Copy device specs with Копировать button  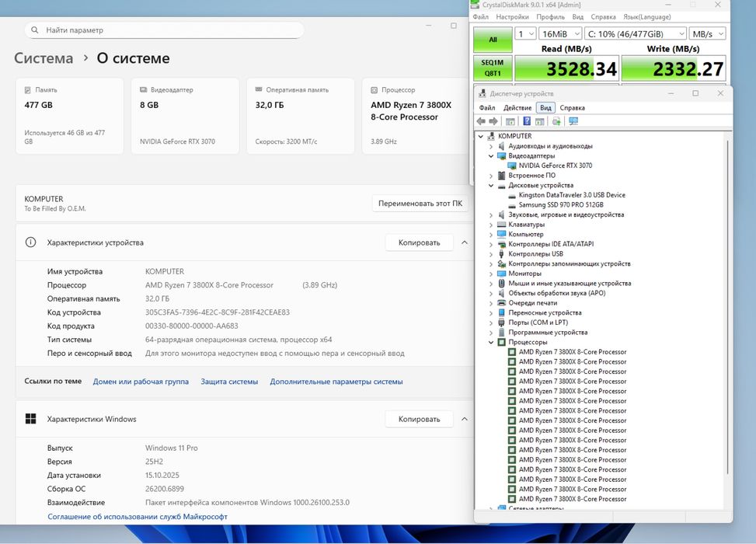[419, 242]
